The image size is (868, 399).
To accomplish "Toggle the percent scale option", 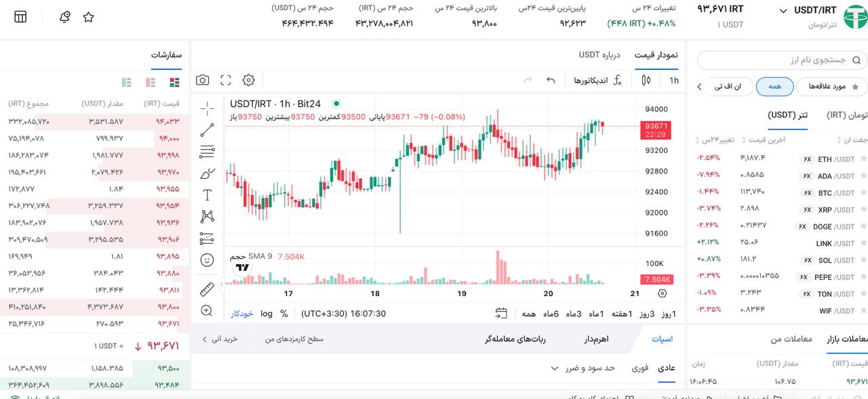I will coord(284,314).
